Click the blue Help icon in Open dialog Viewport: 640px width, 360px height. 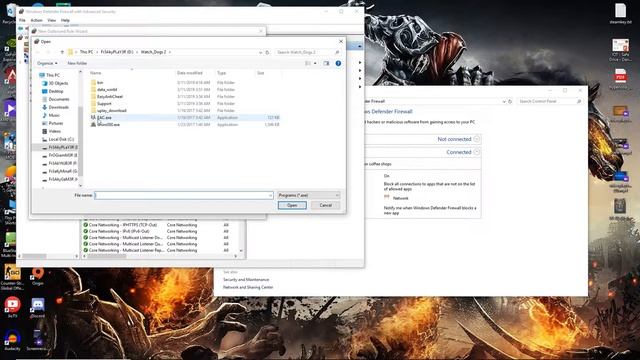tap(338, 63)
